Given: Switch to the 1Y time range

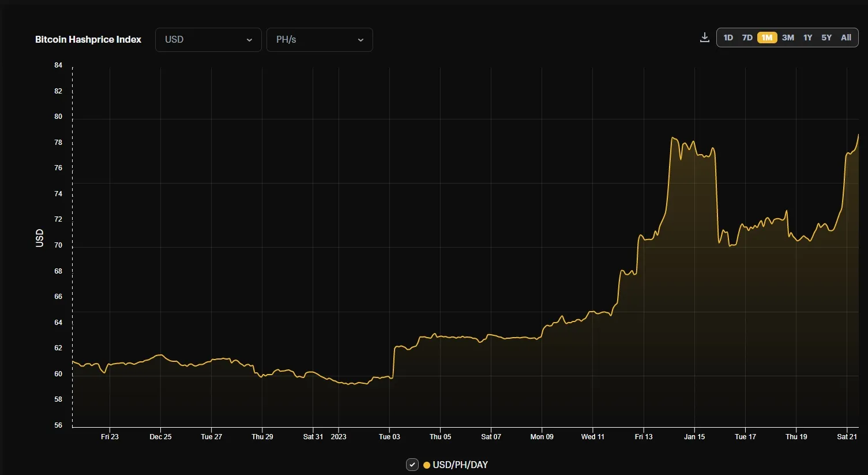Looking at the screenshot, I should tap(807, 38).
